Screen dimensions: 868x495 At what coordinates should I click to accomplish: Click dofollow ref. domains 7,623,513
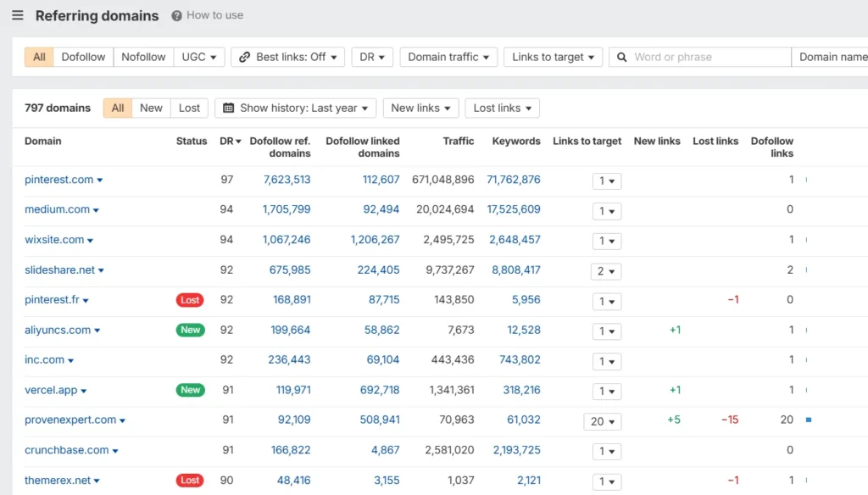tap(287, 180)
